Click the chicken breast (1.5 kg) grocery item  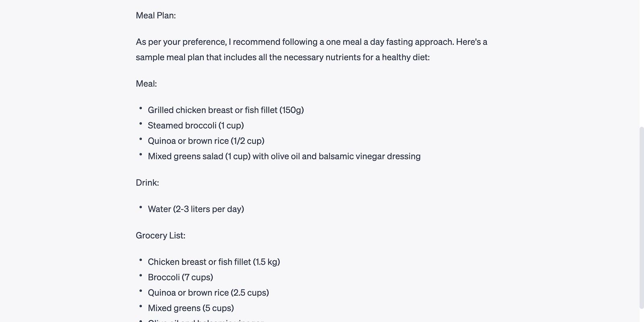coord(214,262)
